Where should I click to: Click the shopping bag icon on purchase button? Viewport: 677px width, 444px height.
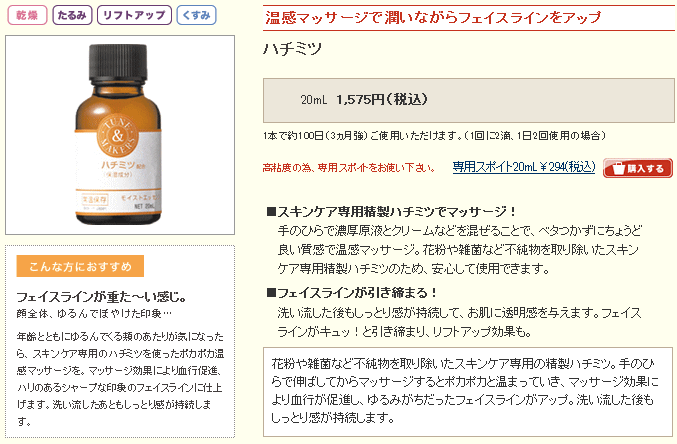click(x=618, y=168)
